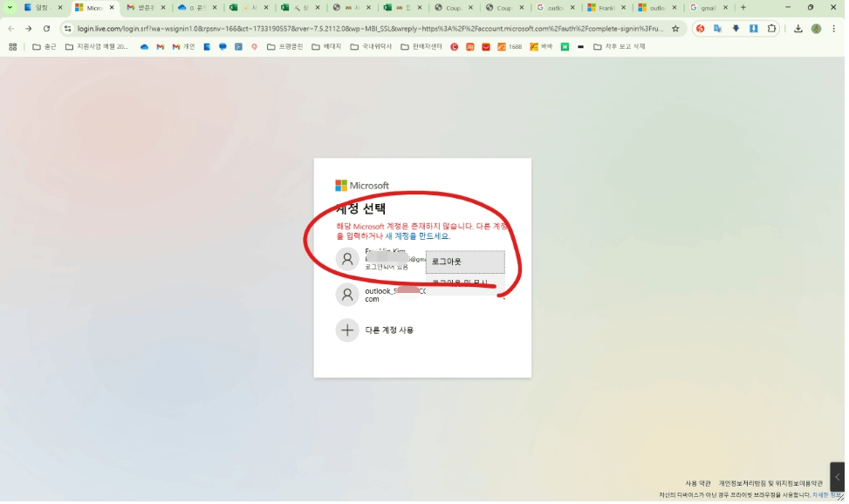Open the 차후 보고 삭제 bookmark folder
Image resolution: width=849 pixels, height=504 pixels.
[x=621, y=47]
